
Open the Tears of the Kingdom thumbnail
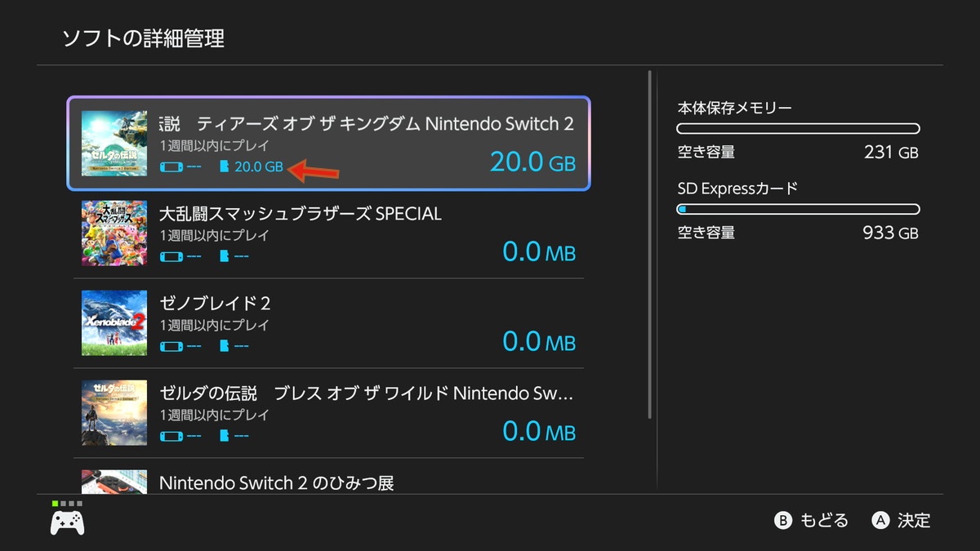click(114, 144)
